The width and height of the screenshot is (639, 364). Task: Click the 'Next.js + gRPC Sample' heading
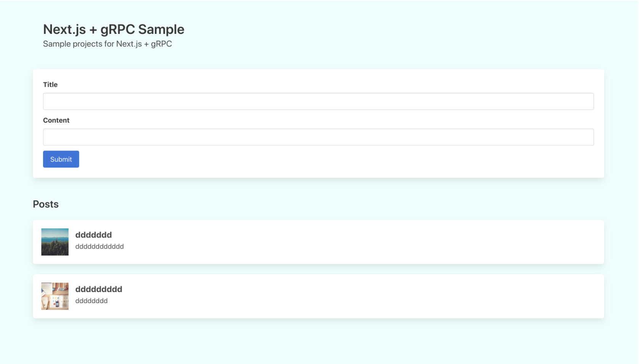click(113, 29)
